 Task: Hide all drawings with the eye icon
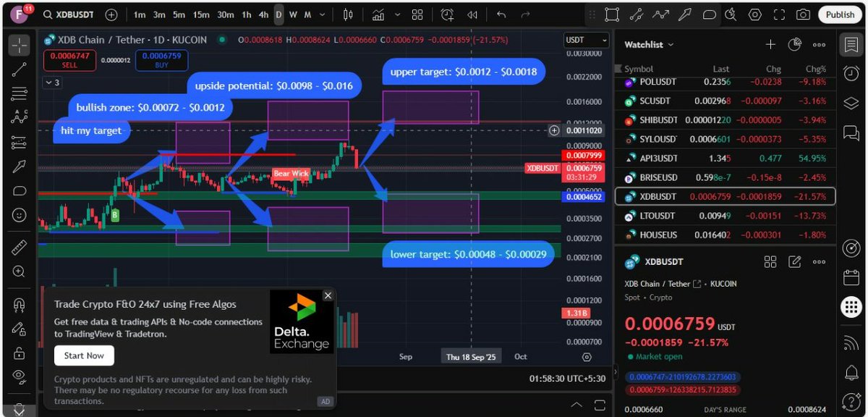click(20, 376)
